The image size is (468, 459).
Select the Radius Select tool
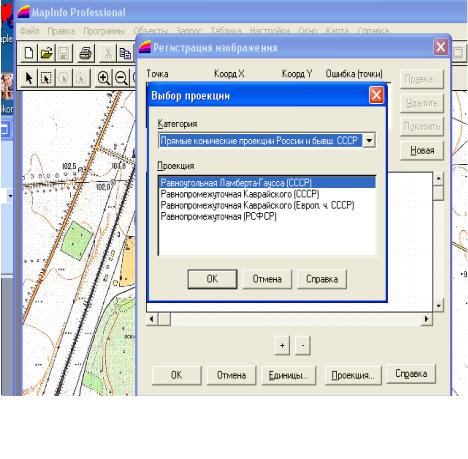[x=64, y=79]
